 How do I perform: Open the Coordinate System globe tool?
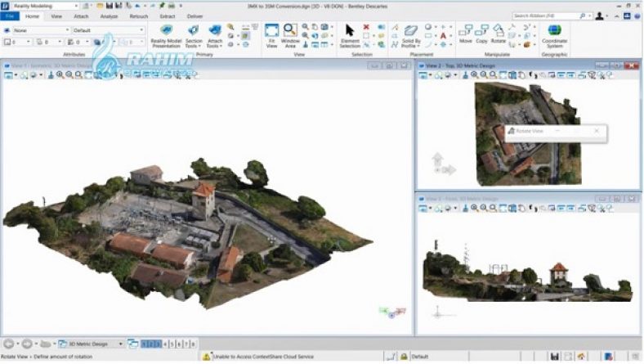coord(554,34)
